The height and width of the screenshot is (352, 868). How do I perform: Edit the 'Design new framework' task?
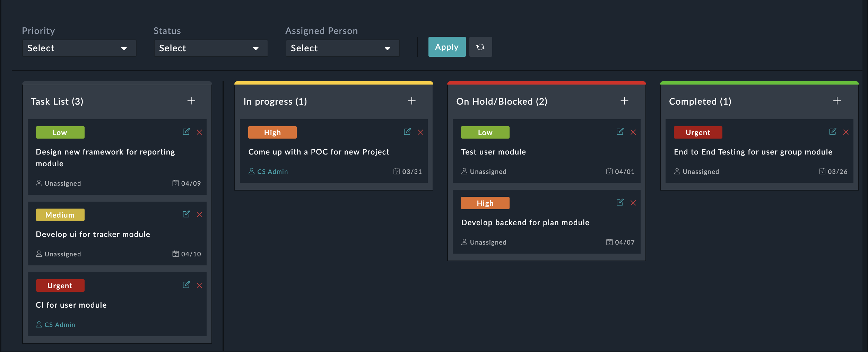[186, 132]
